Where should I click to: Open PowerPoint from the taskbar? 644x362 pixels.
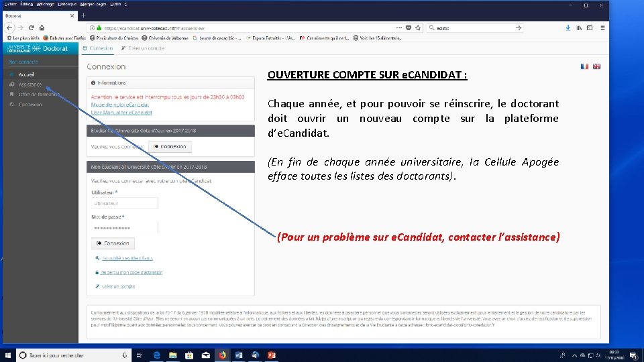coord(272,355)
